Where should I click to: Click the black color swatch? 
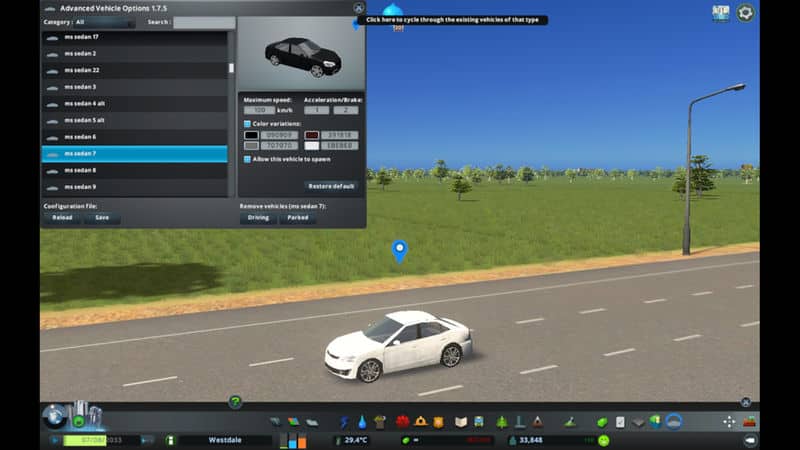tap(251, 135)
